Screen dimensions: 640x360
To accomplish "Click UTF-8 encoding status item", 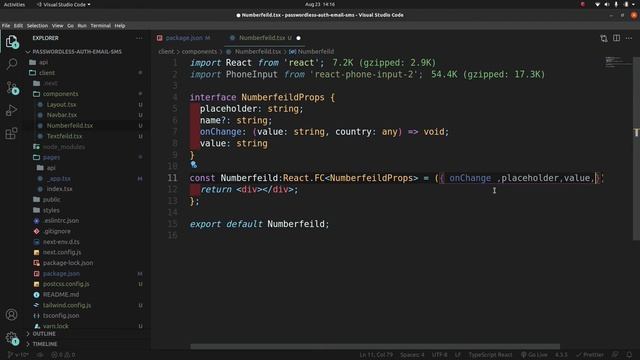I will [439, 355].
